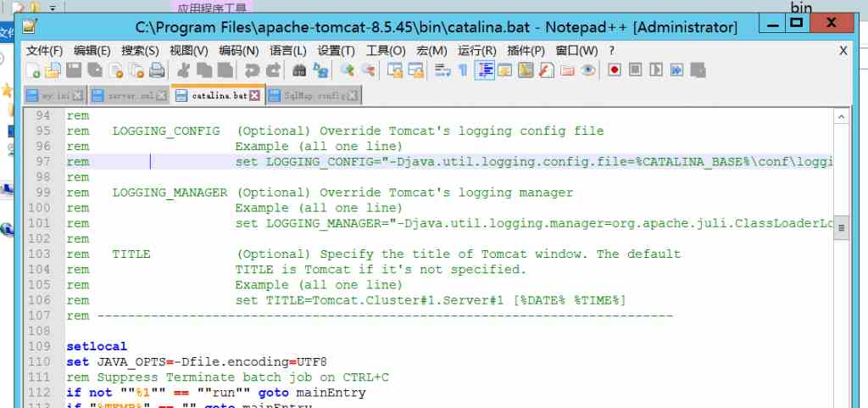Click the Save recorded macro icon
This screenshot has width=868, height=408.
pyautogui.click(x=698, y=70)
